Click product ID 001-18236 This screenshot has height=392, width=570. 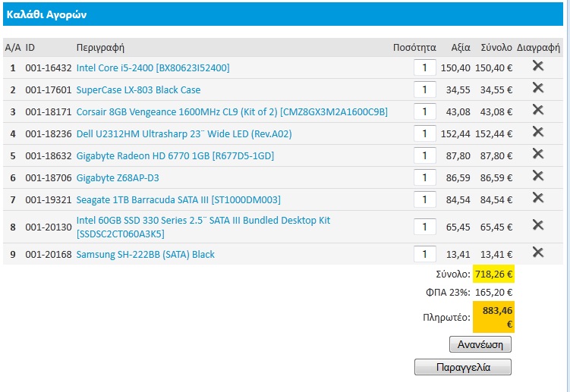(49, 134)
